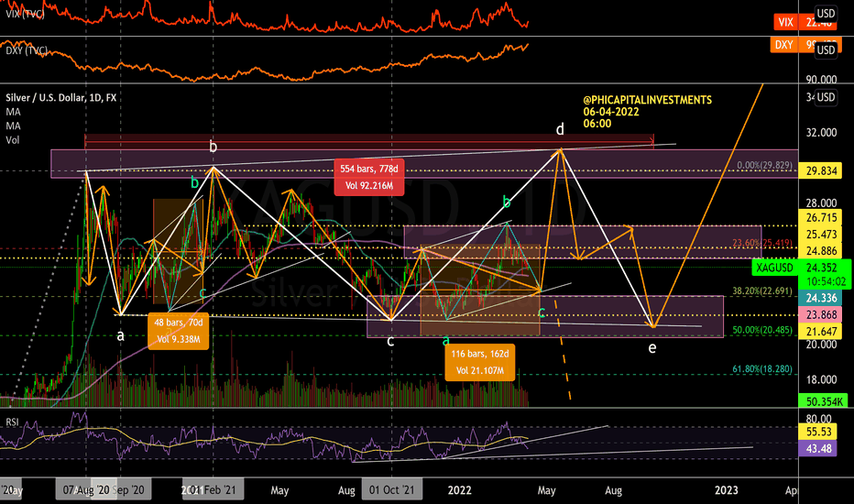Click the 25.473 yellow price label
Screen dimensions: 854x504
(x=820, y=235)
